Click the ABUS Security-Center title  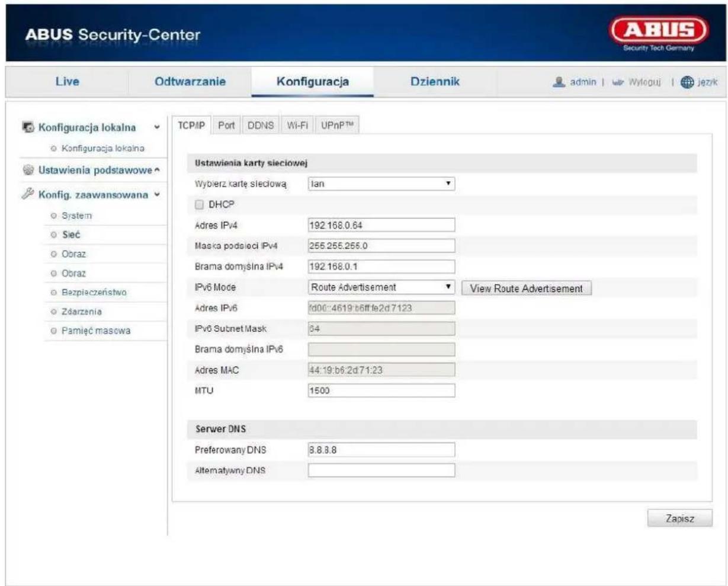[113, 35]
